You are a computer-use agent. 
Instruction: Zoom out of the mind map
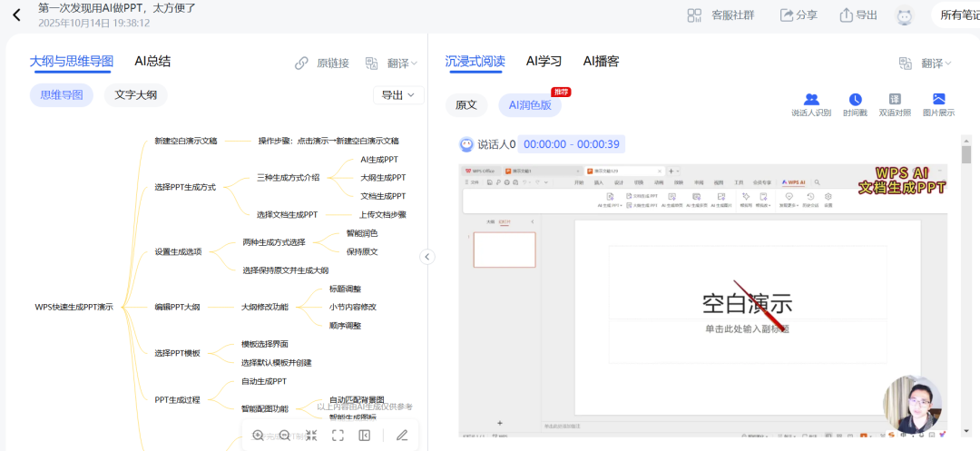284,436
